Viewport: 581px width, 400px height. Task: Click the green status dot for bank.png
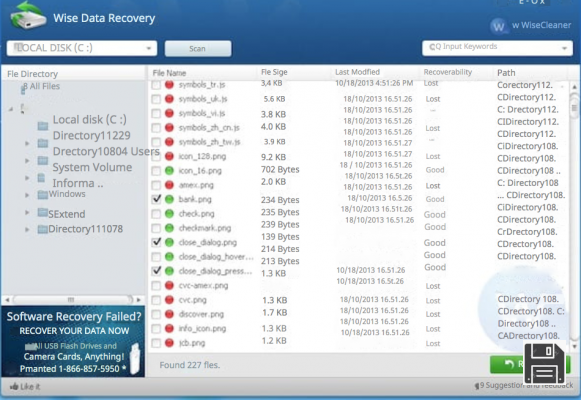coord(169,199)
